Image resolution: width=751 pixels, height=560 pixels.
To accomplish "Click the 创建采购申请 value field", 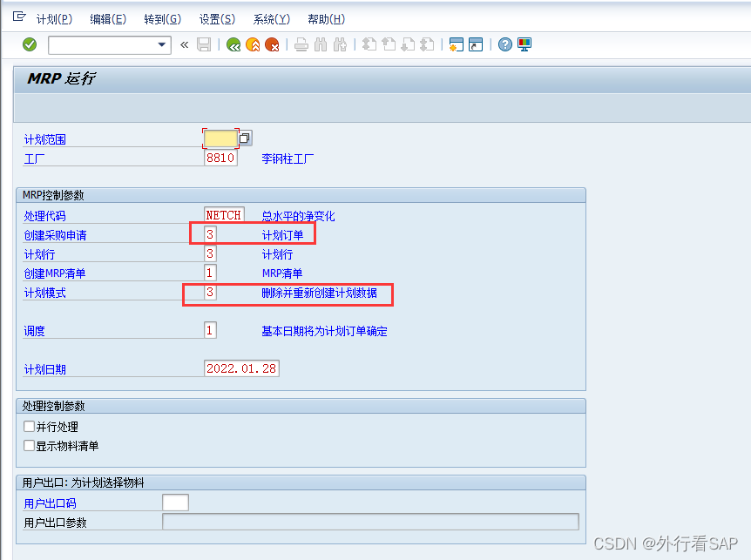I will click(210, 234).
